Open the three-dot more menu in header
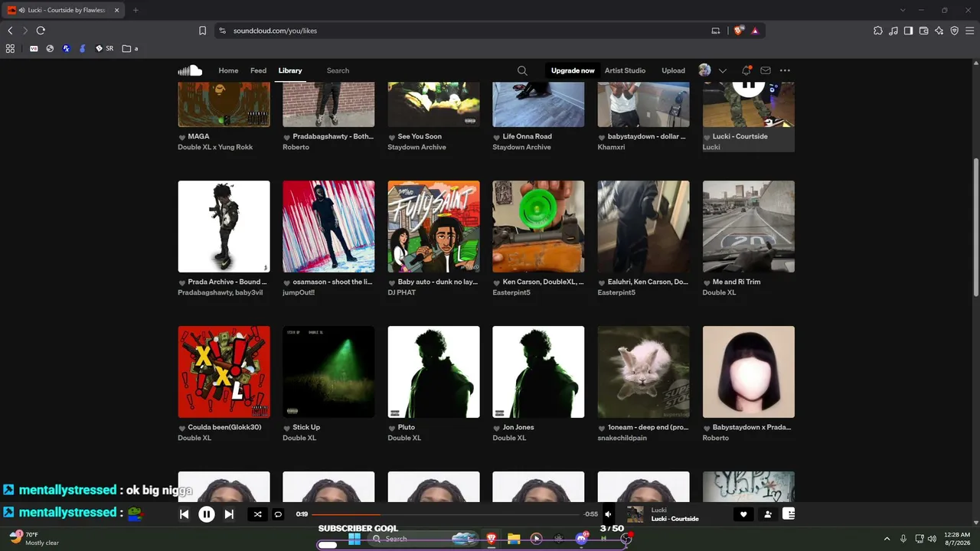 pyautogui.click(x=785, y=70)
